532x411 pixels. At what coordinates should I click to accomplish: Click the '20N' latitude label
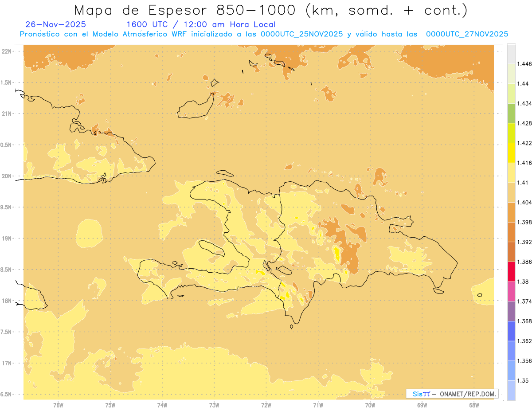coord(7,176)
